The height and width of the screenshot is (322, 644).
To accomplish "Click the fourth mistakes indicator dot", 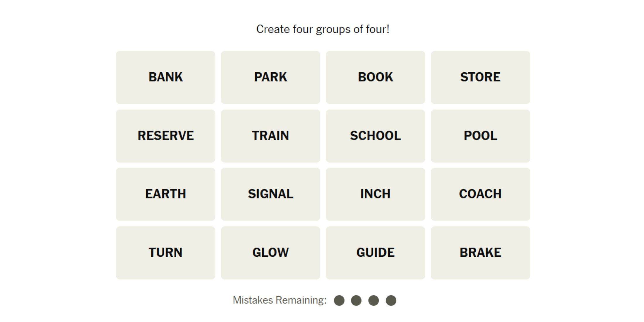I will coord(391,300).
